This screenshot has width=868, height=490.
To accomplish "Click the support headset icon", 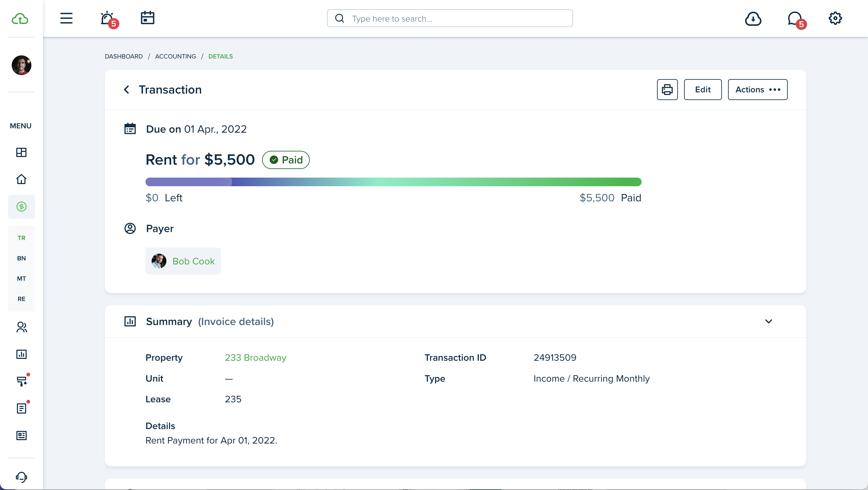I will (21, 477).
